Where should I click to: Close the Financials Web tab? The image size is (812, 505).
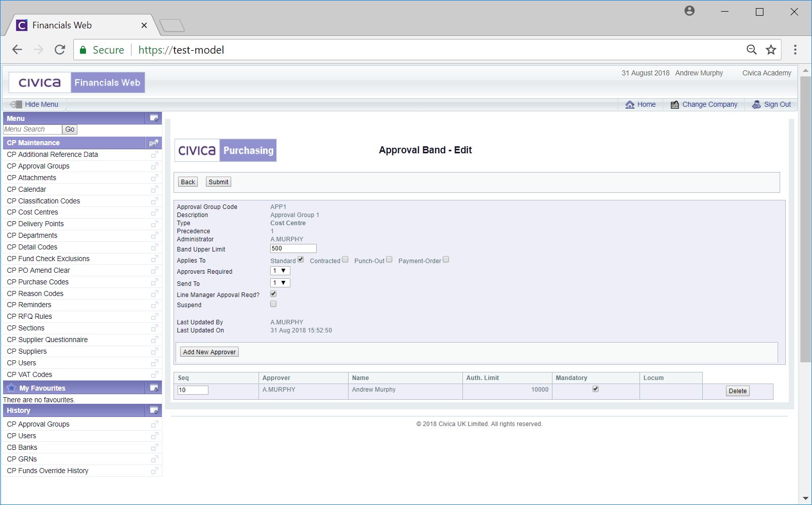pyautogui.click(x=144, y=25)
